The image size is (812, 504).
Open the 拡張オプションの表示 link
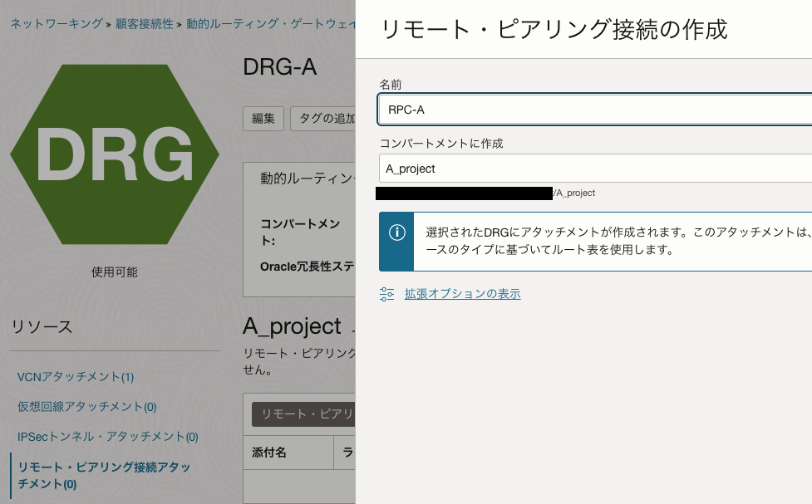(x=462, y=294)
